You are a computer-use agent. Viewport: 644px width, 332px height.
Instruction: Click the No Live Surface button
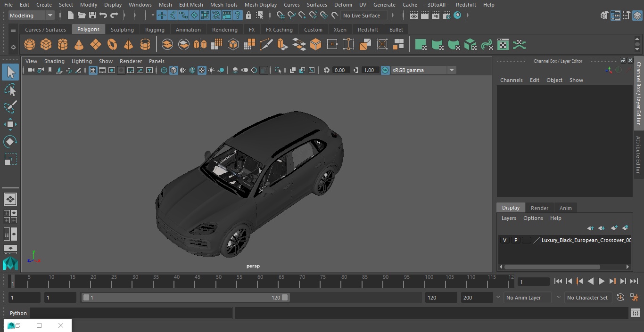(362, 16)
